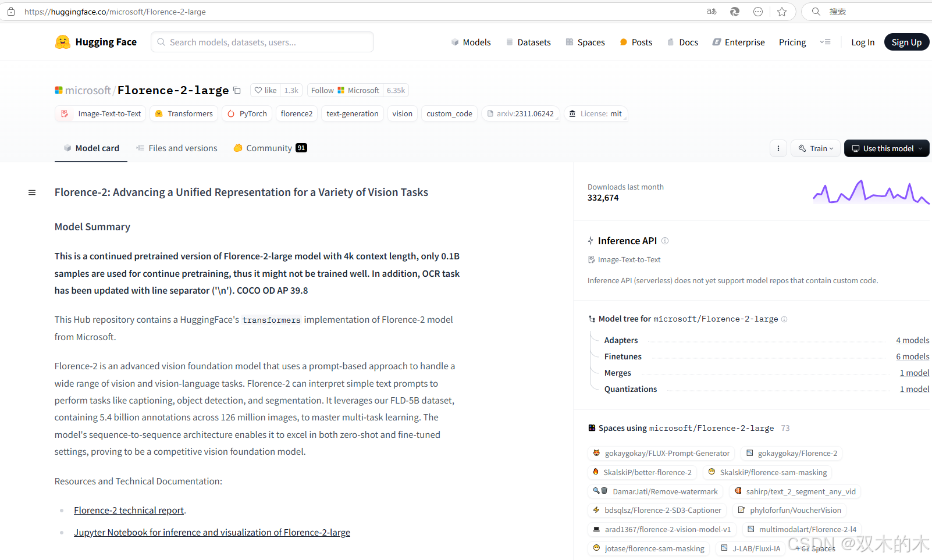Click the Sign Up button
Image resolution: width=932 pixels, height=560 pixels.
[x=906, y=42]
